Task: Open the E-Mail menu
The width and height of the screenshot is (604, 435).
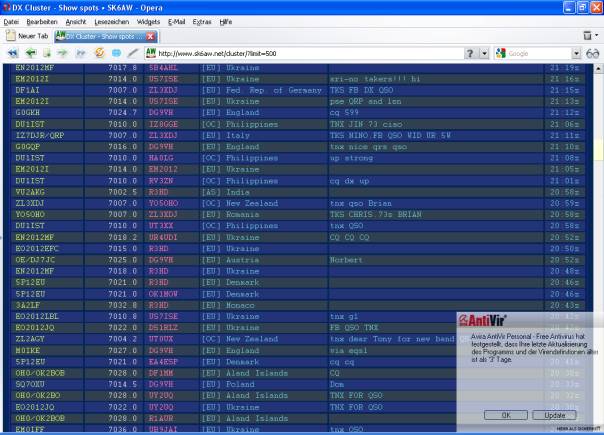Action: coord(176,22)
